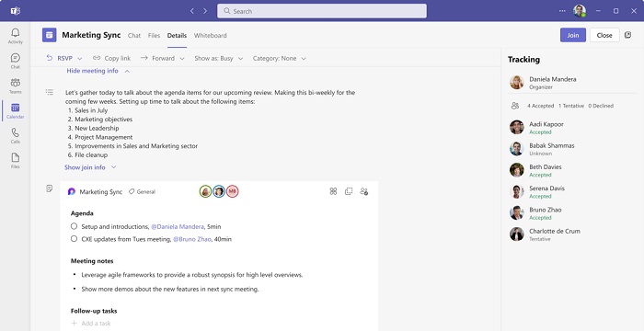This screenshot has width=644, height=331.
Task: Open the user profile avatar
Action: 580,11
